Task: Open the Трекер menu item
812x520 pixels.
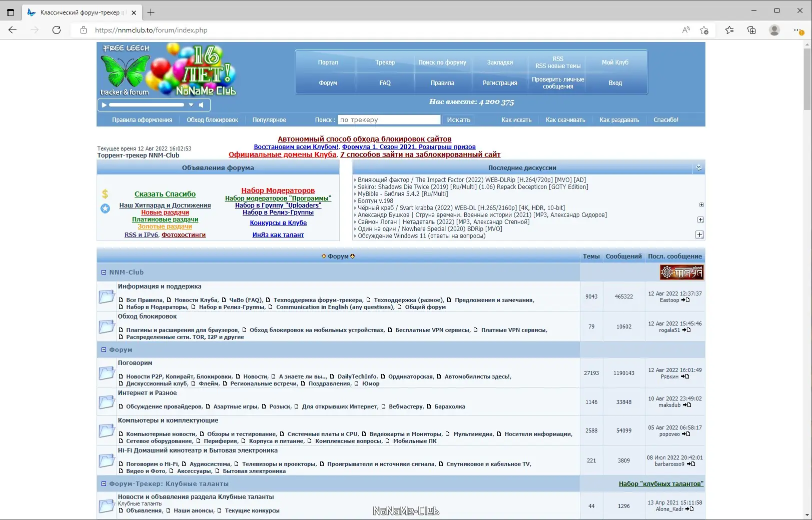Action: tap(385, 62)
